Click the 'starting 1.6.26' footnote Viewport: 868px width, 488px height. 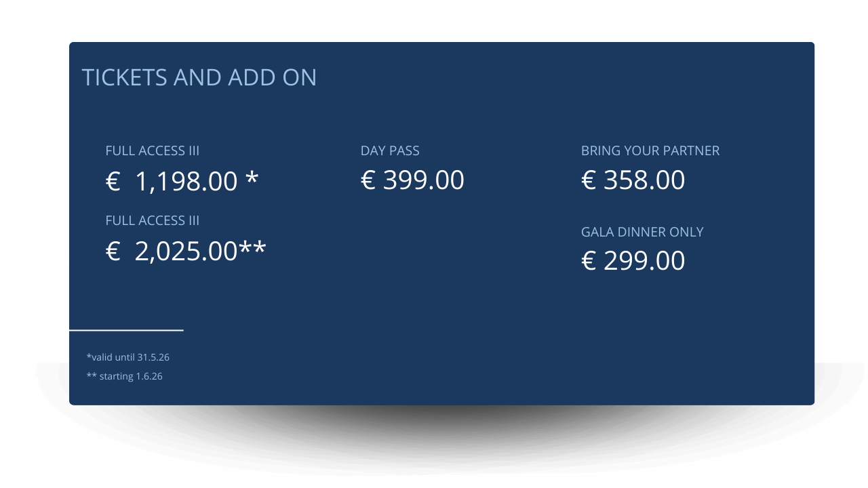(x=125, y=376)
